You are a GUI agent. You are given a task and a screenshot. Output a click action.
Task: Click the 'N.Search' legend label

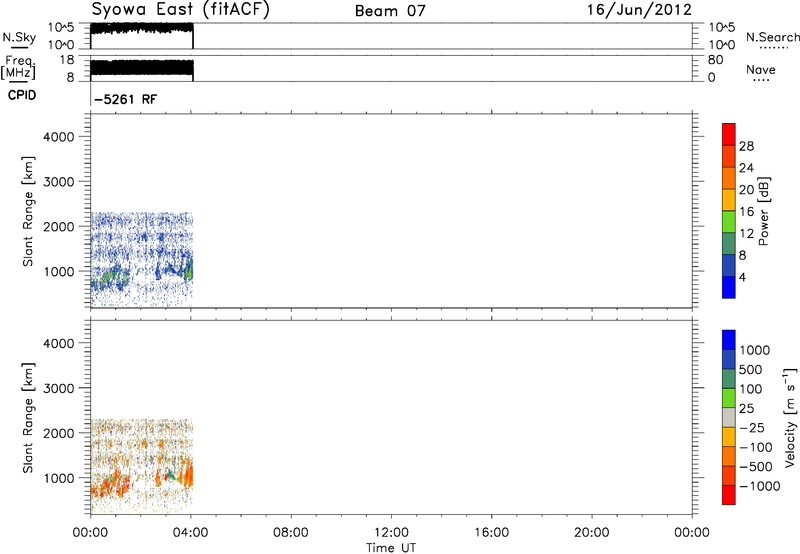(772, 37)
